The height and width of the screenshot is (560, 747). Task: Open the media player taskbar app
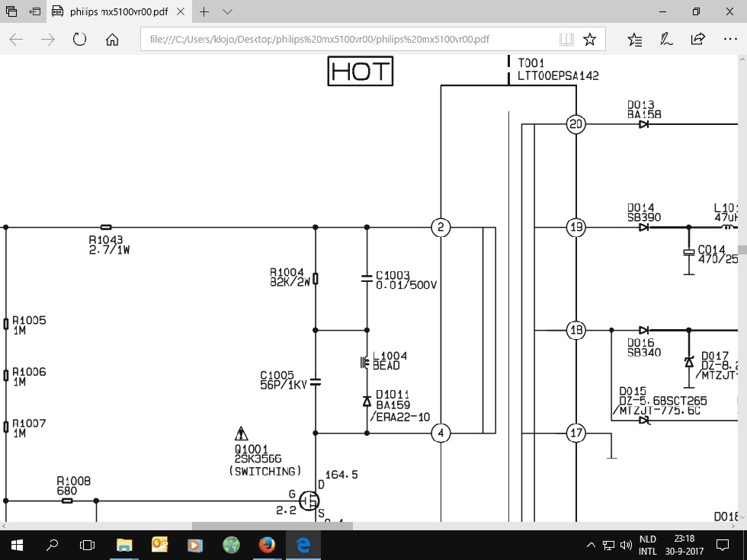click(x=195, y=545)
